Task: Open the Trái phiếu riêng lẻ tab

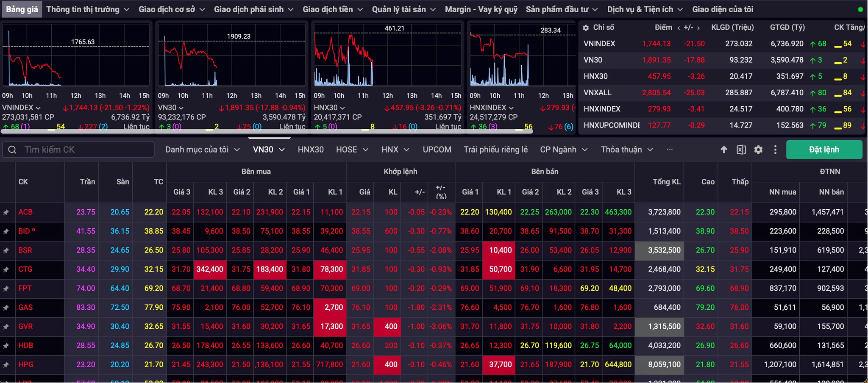Action: point(496,150)
